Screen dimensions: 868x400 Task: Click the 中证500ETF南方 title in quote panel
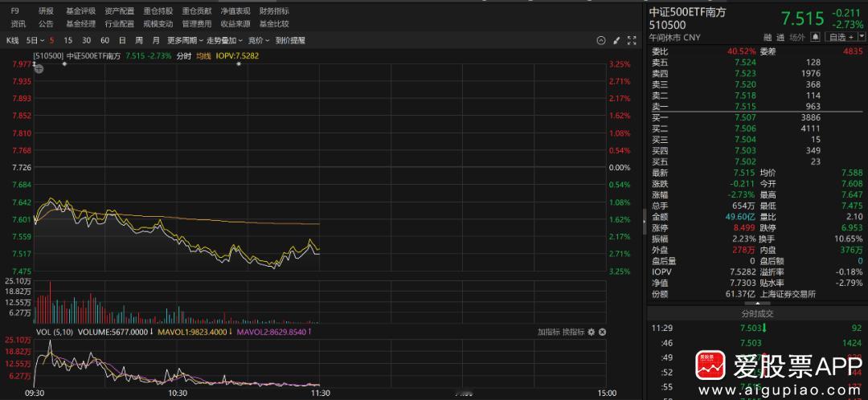[x=687, y=11]
